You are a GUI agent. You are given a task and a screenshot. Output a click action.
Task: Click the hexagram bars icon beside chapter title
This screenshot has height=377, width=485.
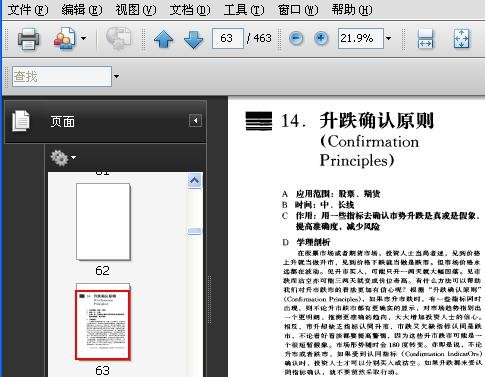[x=259, y=121]
